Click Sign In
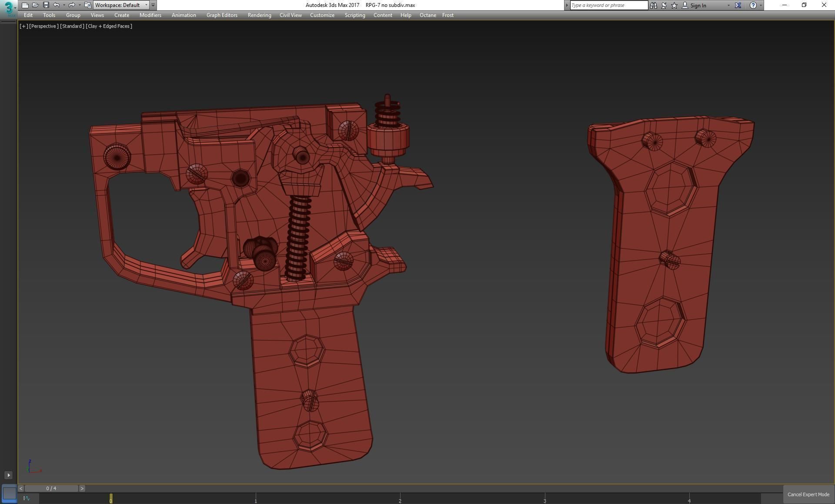The height and width of the screenshot is (504, 835). click(x=698, y=5)
